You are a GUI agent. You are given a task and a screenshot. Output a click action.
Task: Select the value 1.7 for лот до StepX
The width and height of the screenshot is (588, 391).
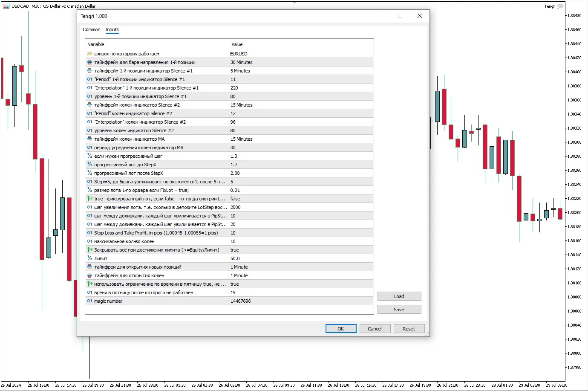click(301, 165)
